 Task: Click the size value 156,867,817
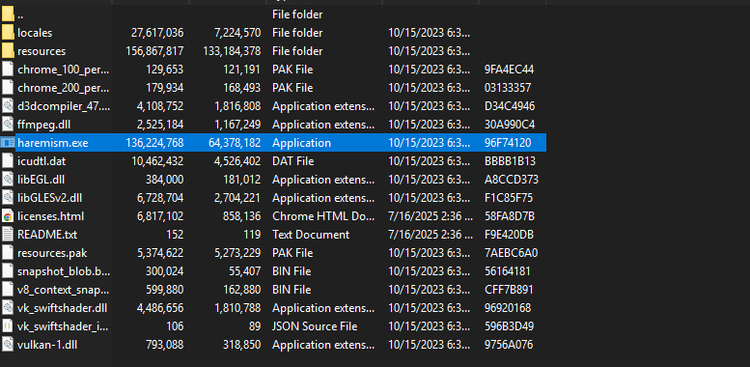point(154,51)
